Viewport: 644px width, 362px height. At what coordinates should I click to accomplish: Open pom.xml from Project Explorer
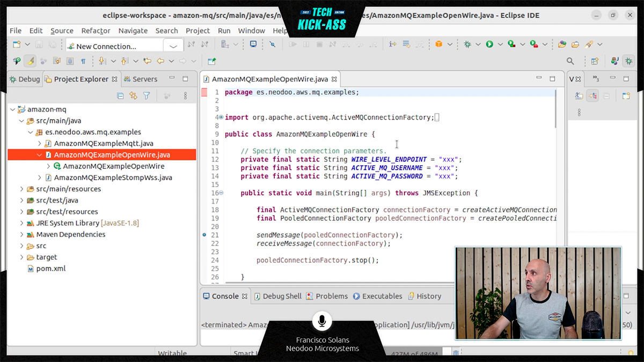[x=50, y=268]
